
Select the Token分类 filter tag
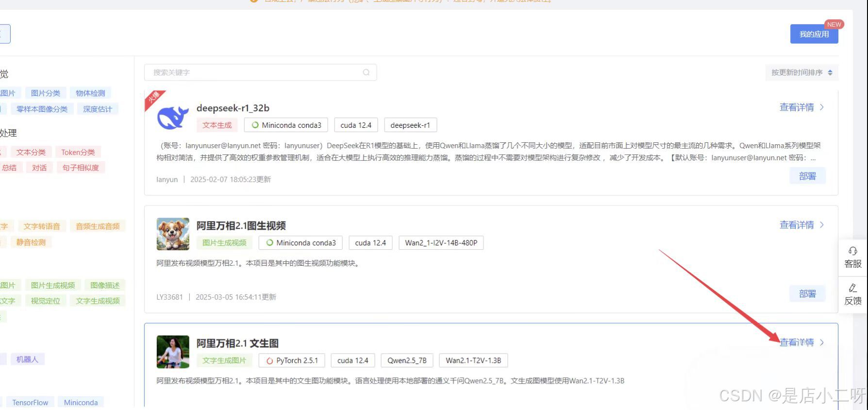click(x=78, y=152)
